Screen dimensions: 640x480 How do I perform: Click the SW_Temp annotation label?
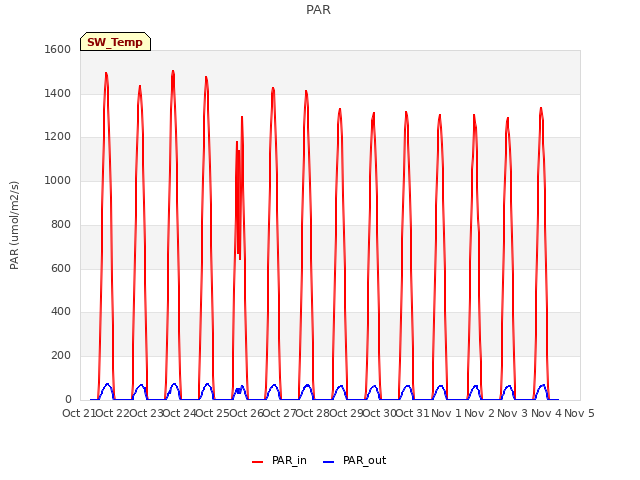click(115, 42)
